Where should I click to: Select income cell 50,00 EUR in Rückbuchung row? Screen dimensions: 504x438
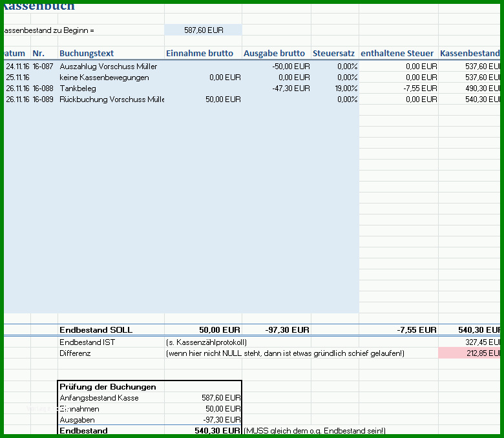click(203, 99)
